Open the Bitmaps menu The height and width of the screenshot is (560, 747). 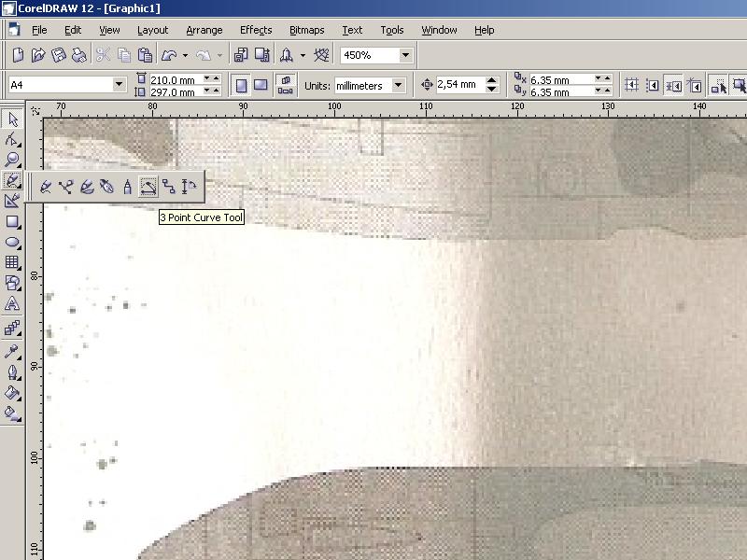(306, 30)
